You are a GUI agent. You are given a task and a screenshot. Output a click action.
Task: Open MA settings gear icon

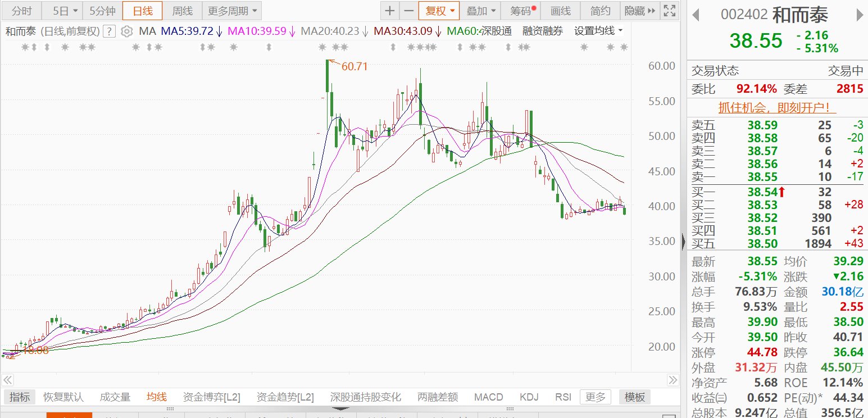[x=128, y=31]
